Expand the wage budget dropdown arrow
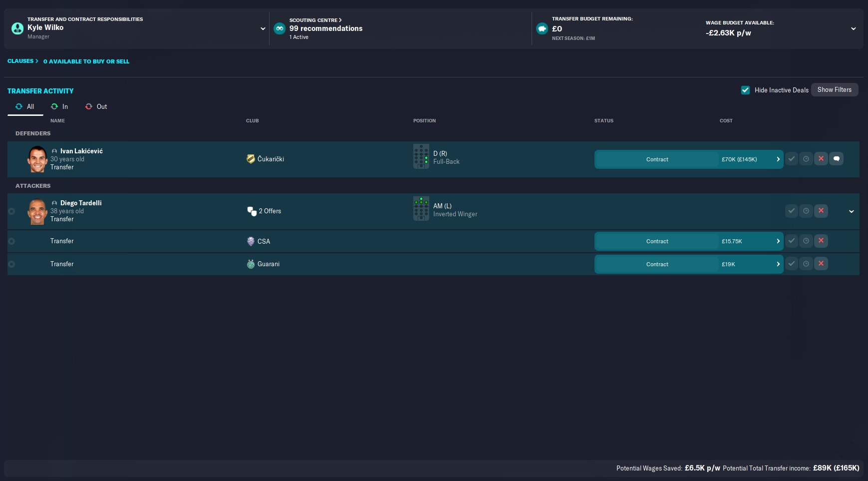The image size is (868, 481). (853, 28)
